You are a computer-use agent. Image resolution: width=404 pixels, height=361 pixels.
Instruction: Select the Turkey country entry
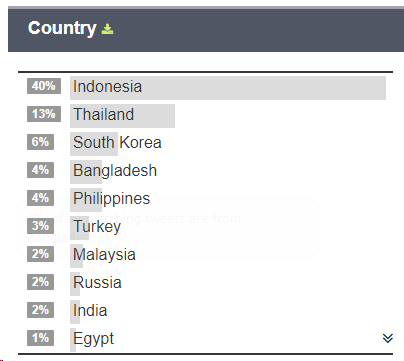(97, 227)
